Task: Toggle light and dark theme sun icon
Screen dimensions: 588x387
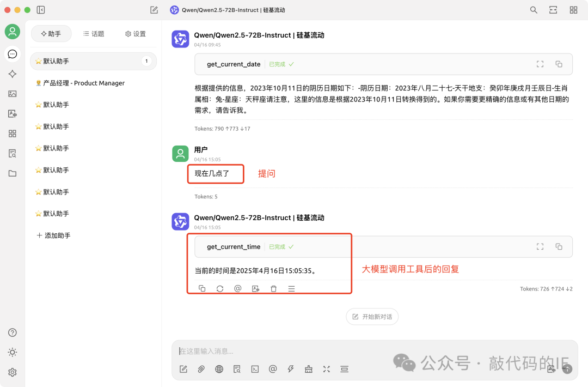Action: pos(13,353)
